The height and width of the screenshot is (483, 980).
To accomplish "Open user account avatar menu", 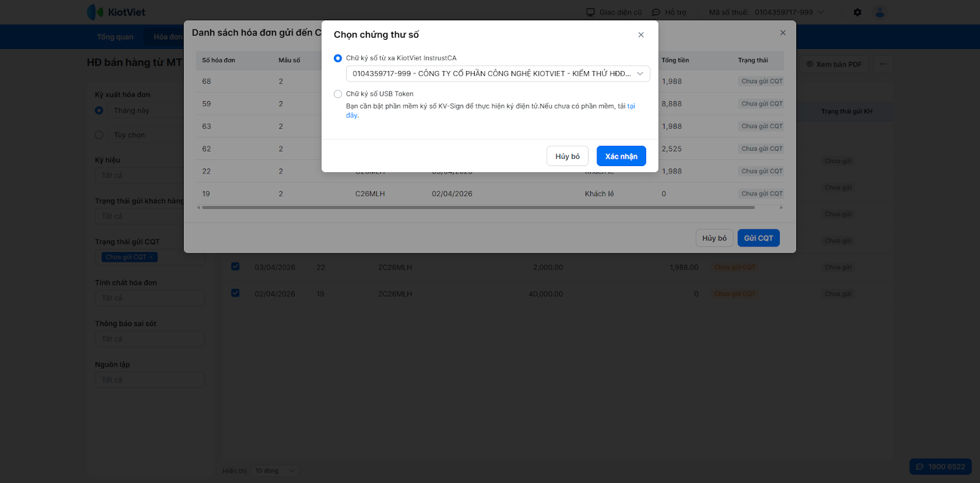I will tap(880, 12).
